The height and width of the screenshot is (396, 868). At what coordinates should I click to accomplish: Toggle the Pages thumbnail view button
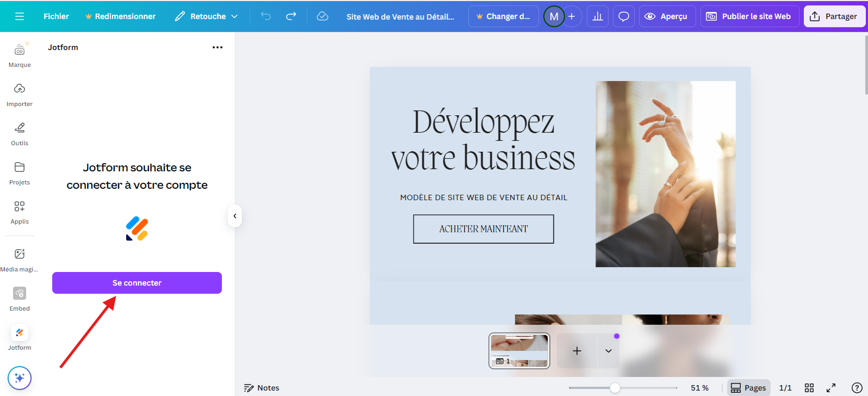click(748, 388)
